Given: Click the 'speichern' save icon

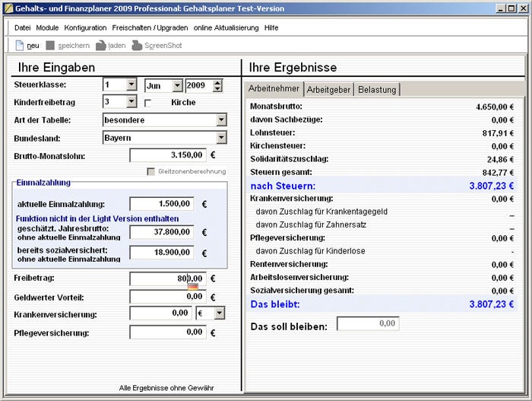Looking at the screenshot, I should [x=50, y=45].
